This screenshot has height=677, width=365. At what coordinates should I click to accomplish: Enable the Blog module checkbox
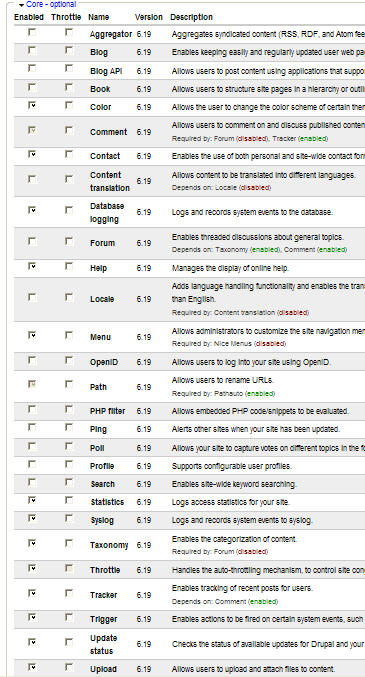[32, 51]
